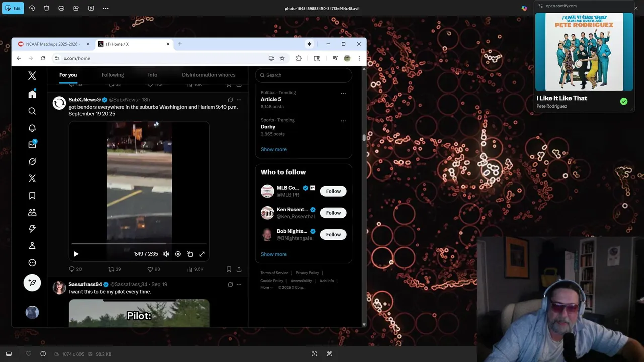
Task: Bookmark the SubX.News post
Action: click(x=229, y=269)
